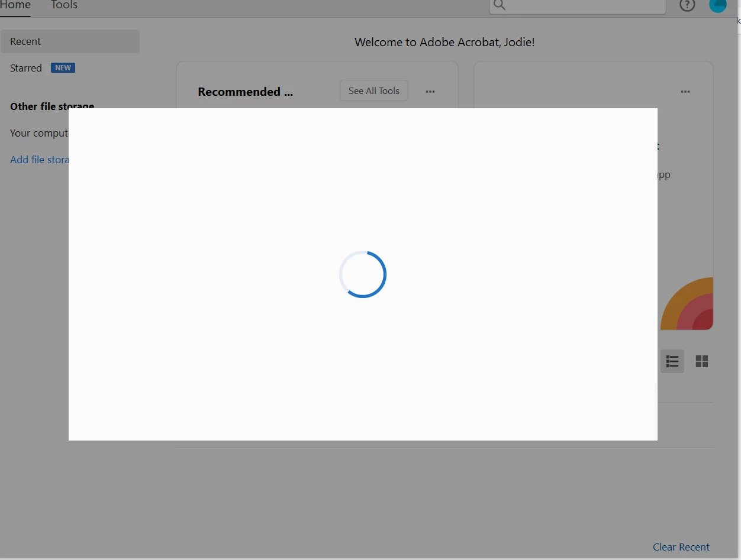This screenshot has height=560, width=741.
Task: Focus the search input field
Action: coord(577,5)
